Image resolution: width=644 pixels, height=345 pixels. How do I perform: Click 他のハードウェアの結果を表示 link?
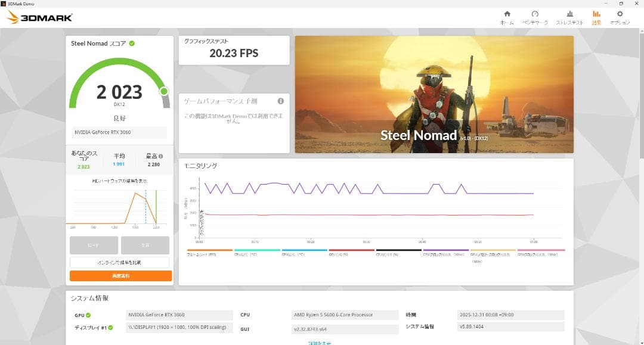coord(119,181)
